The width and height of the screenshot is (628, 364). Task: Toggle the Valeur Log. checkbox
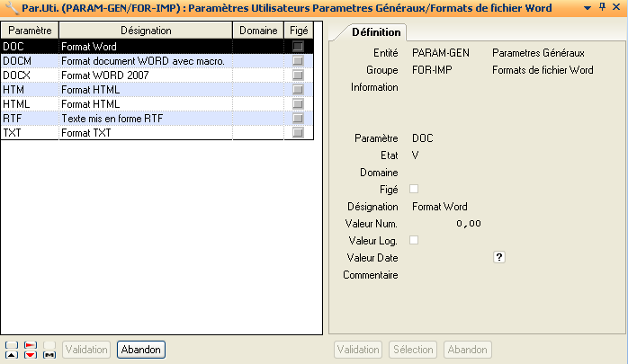pyautogui.click(x=414, y=240)
